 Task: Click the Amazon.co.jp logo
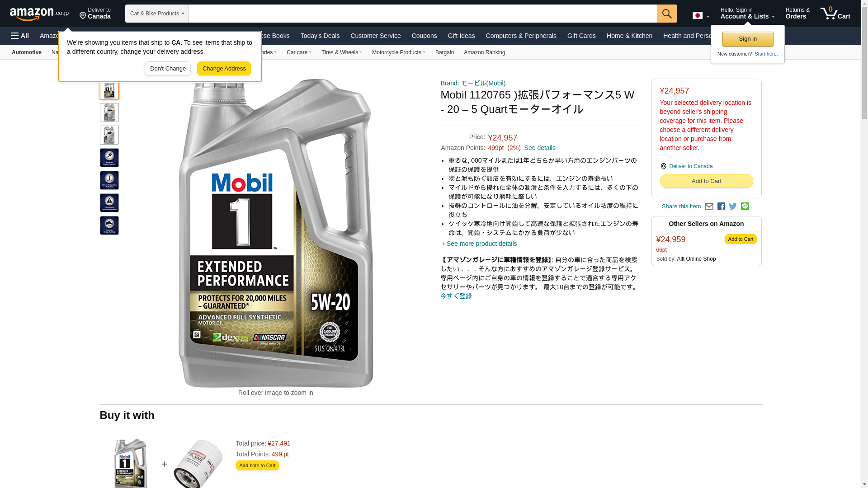point(39,14)
